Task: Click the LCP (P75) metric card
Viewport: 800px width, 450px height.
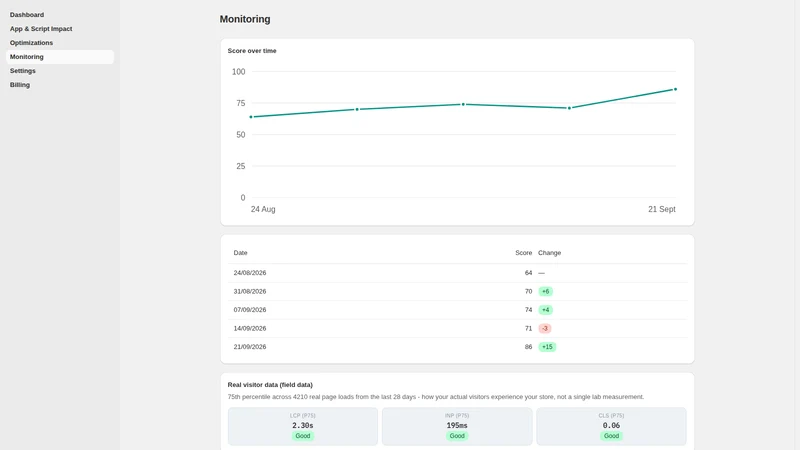Action: tap(303, 426)
